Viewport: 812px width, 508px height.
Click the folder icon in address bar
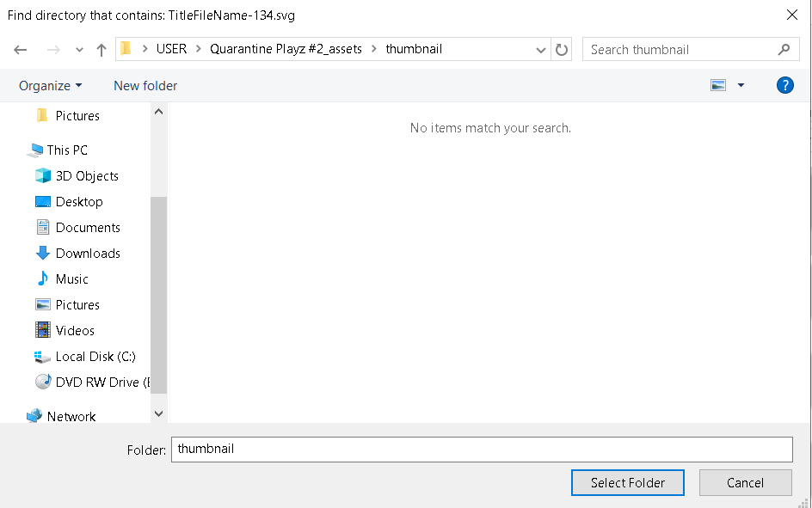coord(126,49)
